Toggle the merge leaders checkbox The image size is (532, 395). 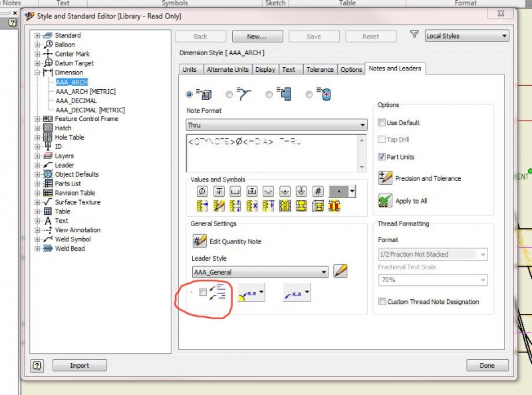pos(203,292)
